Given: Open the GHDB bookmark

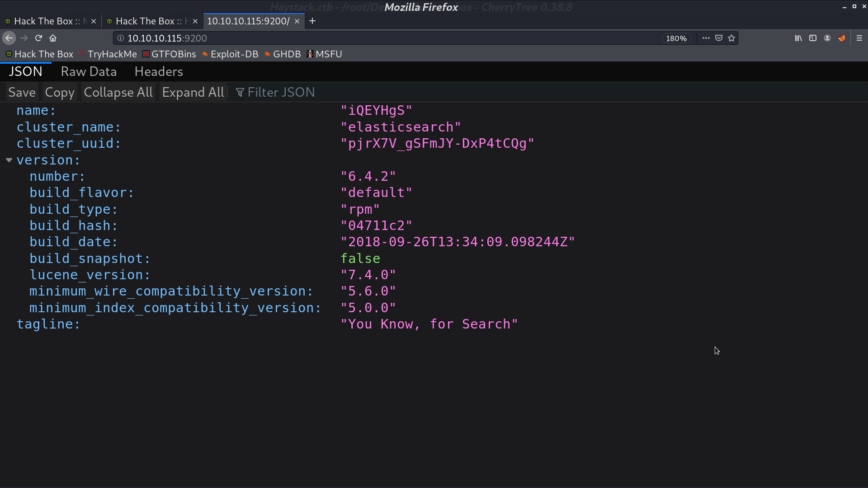Looking at the screenshot, I should click(x=283, y=54).
